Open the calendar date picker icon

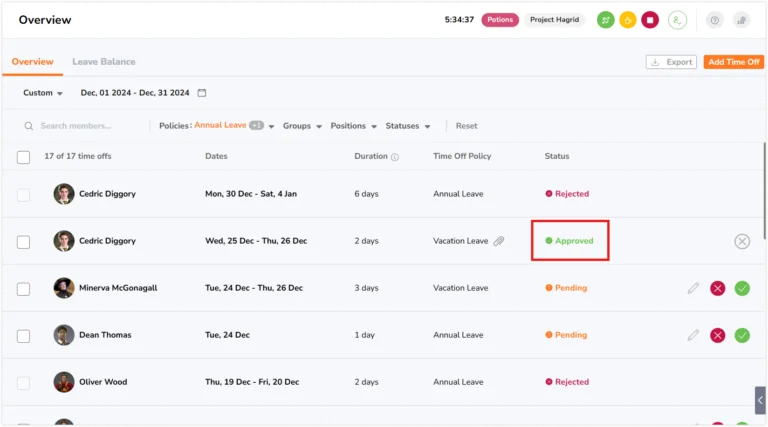point(202,93)
